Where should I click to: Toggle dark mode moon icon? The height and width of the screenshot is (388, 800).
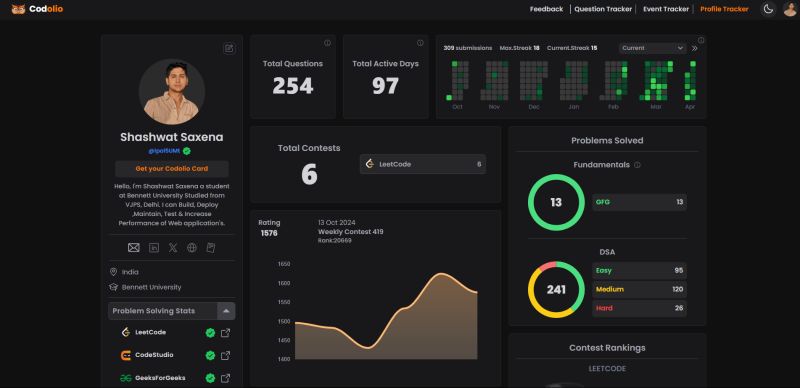coord(768,9)
